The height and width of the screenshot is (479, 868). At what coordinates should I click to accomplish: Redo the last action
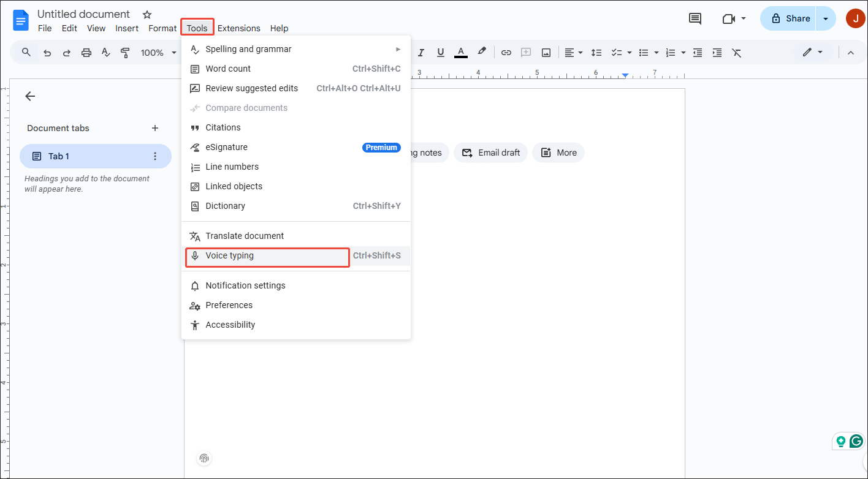66,52
